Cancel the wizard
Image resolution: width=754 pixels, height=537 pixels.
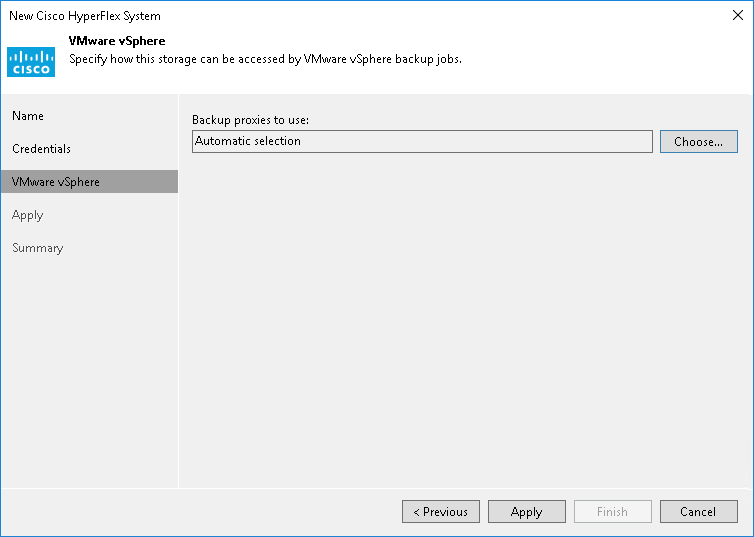point(698,512)
